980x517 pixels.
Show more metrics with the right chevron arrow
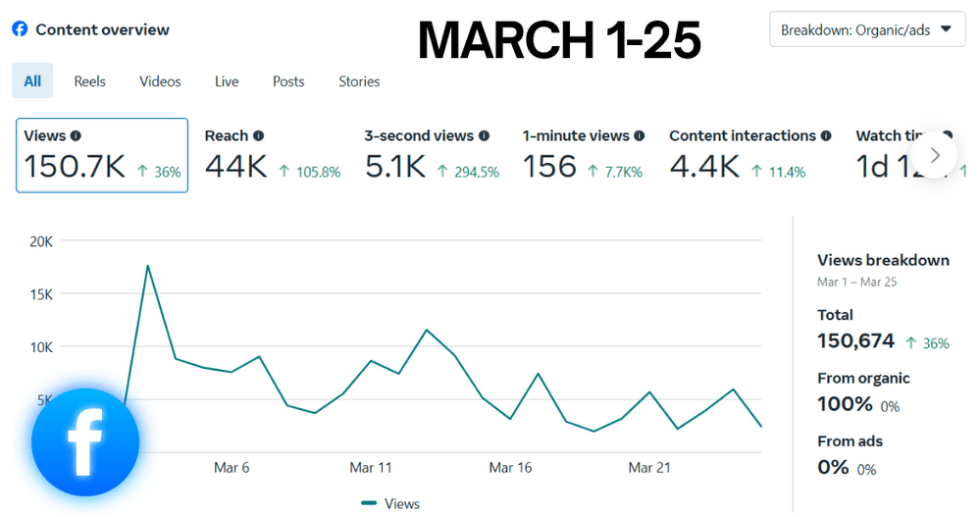click(934, 155)
